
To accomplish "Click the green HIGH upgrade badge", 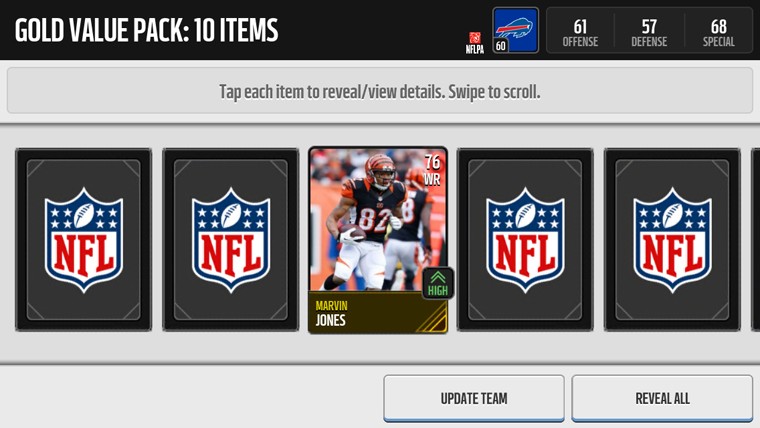I will pos(438,284).
